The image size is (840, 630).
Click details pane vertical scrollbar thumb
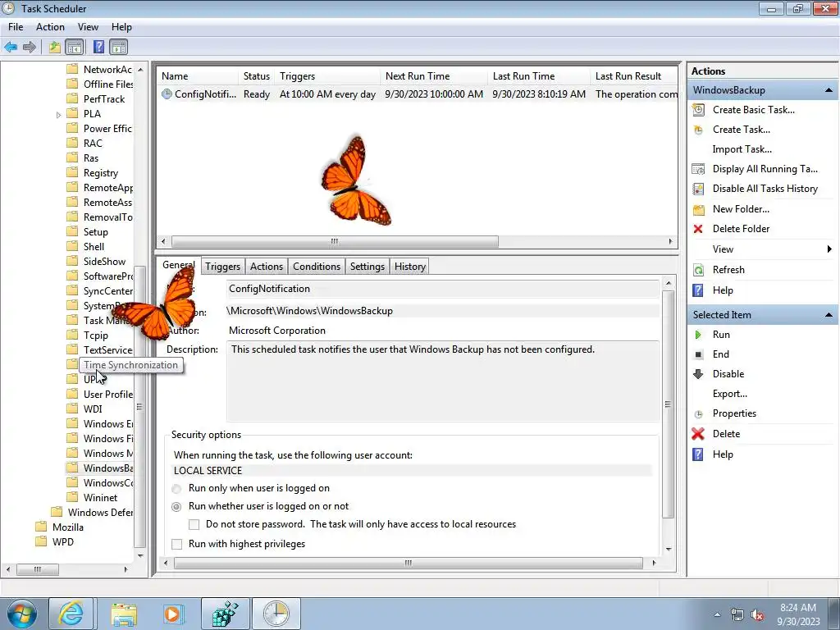pos(668,404)
